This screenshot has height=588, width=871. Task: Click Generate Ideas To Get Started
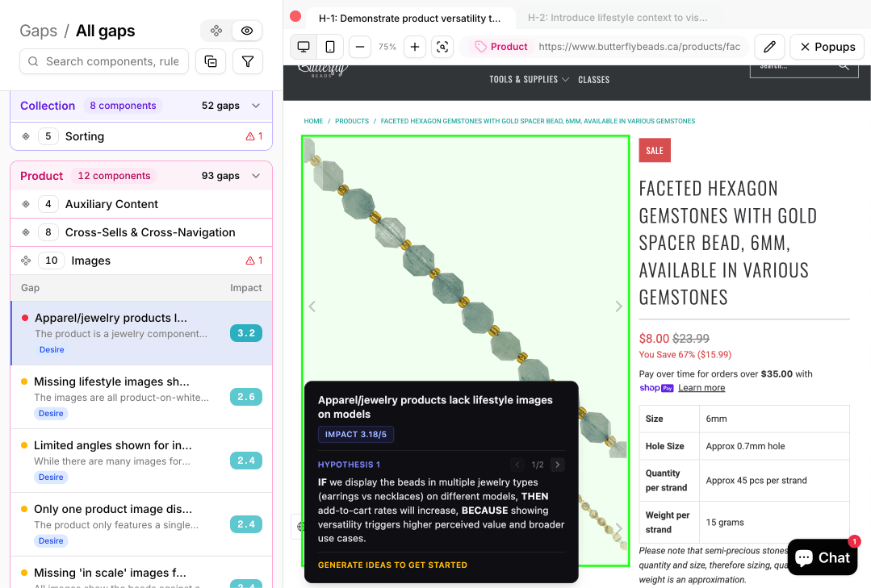click(393, 565)
